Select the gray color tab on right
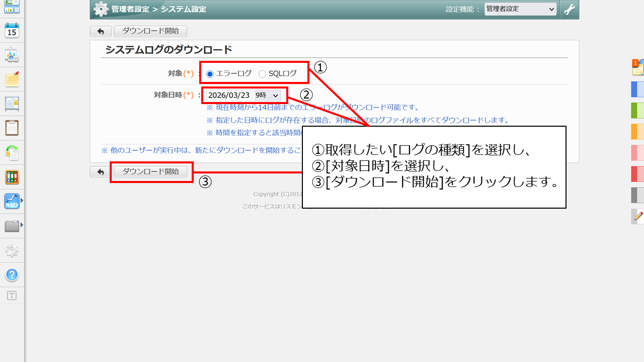 [x=638, y=195]
